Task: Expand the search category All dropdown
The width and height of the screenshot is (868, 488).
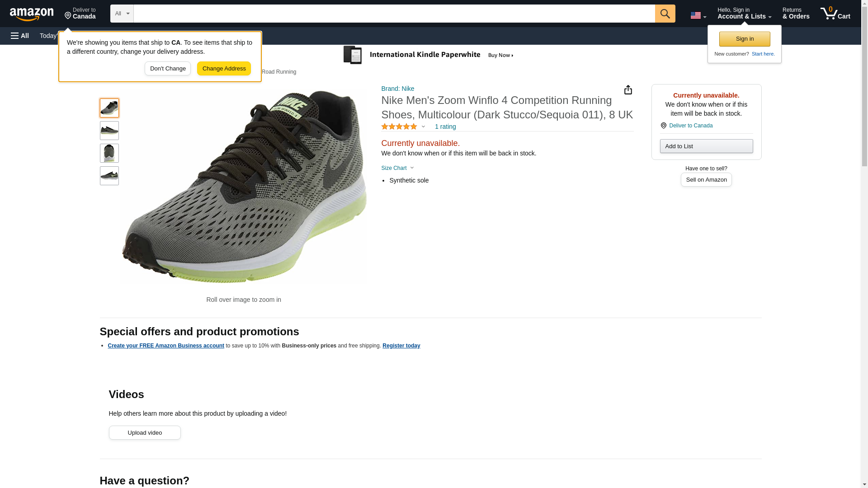Action: (x=122, y=14)
